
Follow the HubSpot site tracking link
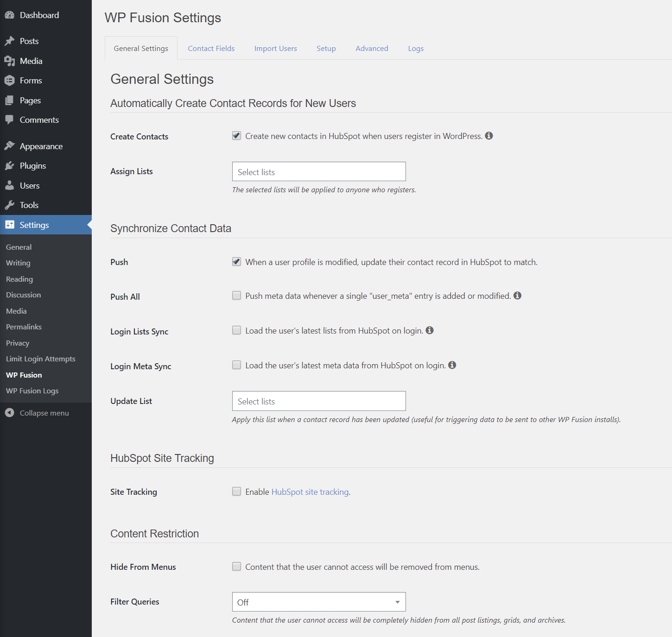[x=310, y=492]
